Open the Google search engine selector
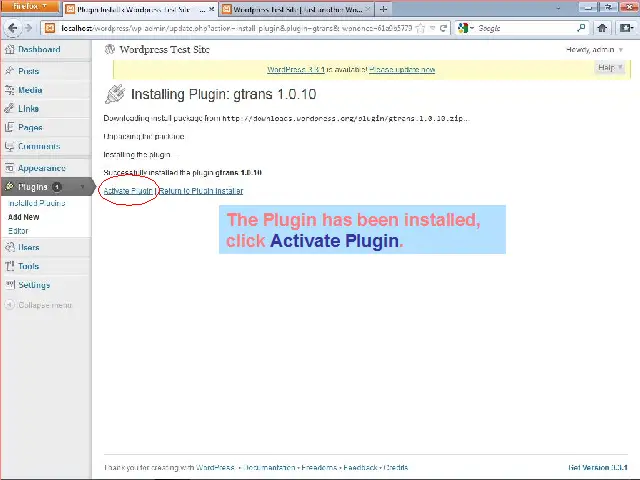 click(466, 28)
